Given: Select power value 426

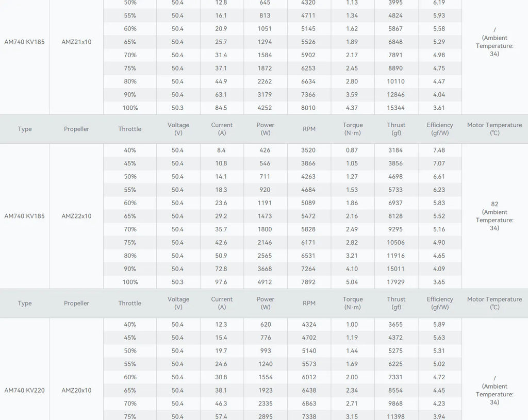Looking at the screenshot, I should pyautogui.click(x=265, y=150).
